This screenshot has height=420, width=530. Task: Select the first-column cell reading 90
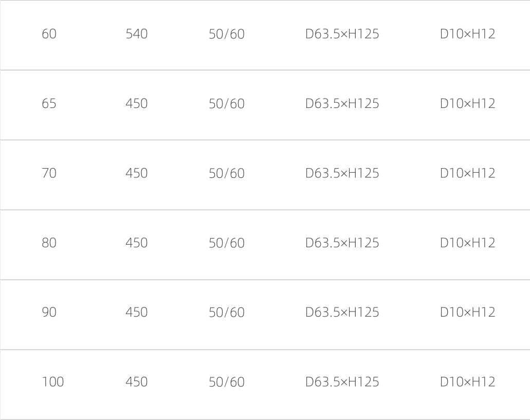click(49, 313)
